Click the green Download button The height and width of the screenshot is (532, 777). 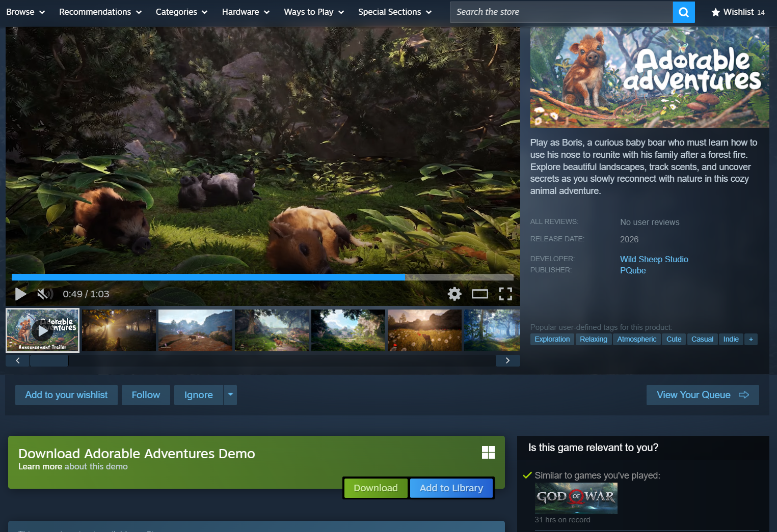tap(376, 488)
